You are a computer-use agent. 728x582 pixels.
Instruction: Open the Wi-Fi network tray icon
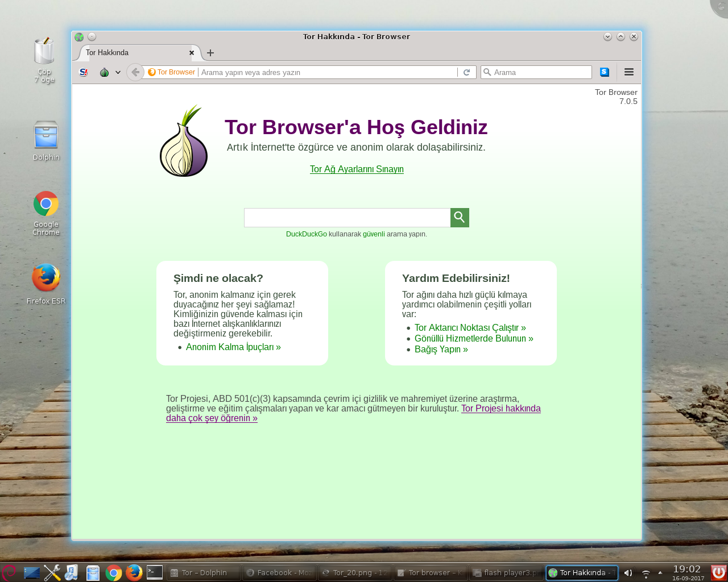[x=646, y=573]
